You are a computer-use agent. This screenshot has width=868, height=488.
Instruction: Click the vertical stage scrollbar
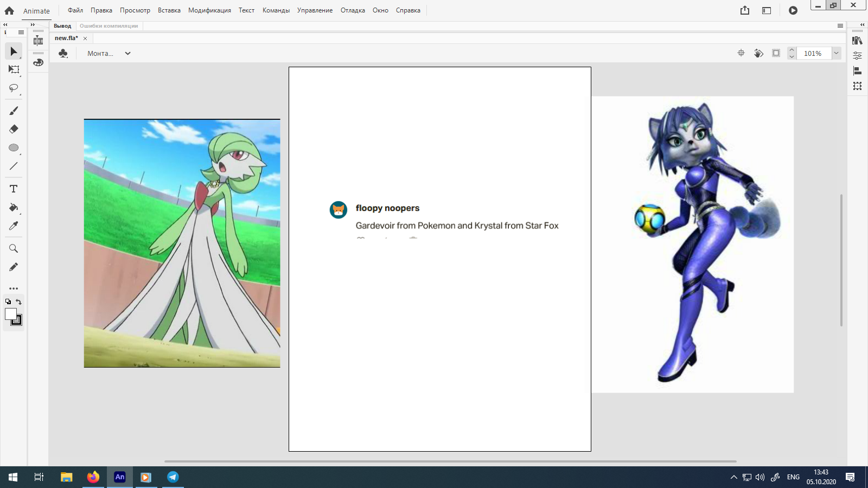[x=841, y=260]
